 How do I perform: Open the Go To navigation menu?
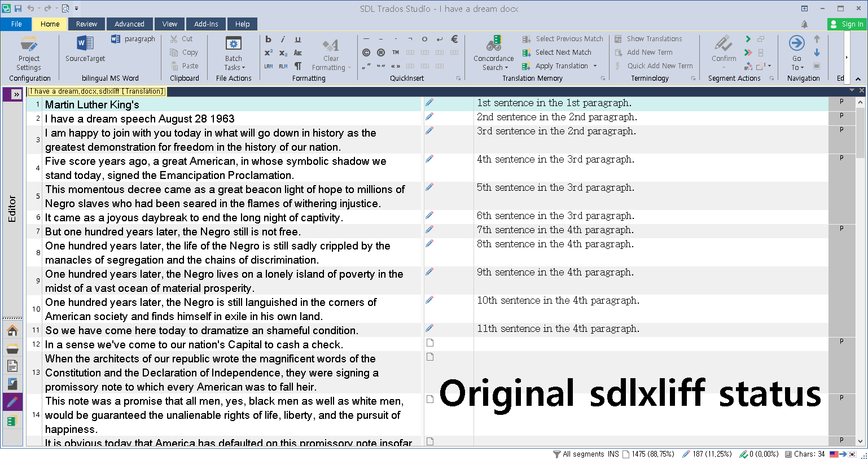(x=796, y=53)
